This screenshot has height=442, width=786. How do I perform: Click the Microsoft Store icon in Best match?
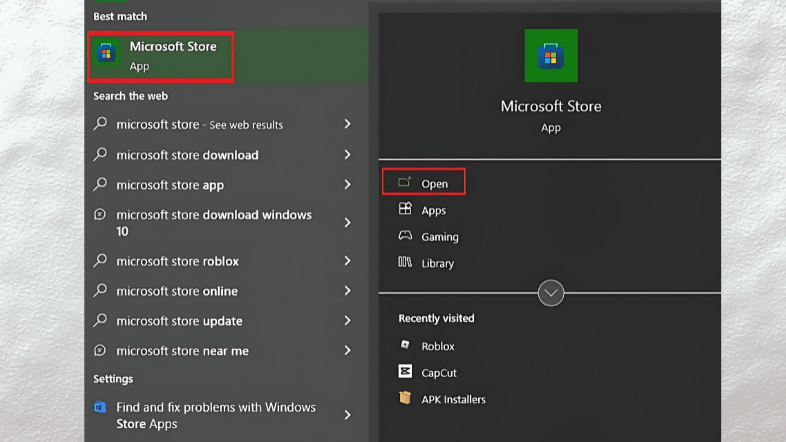coord(106,55)
